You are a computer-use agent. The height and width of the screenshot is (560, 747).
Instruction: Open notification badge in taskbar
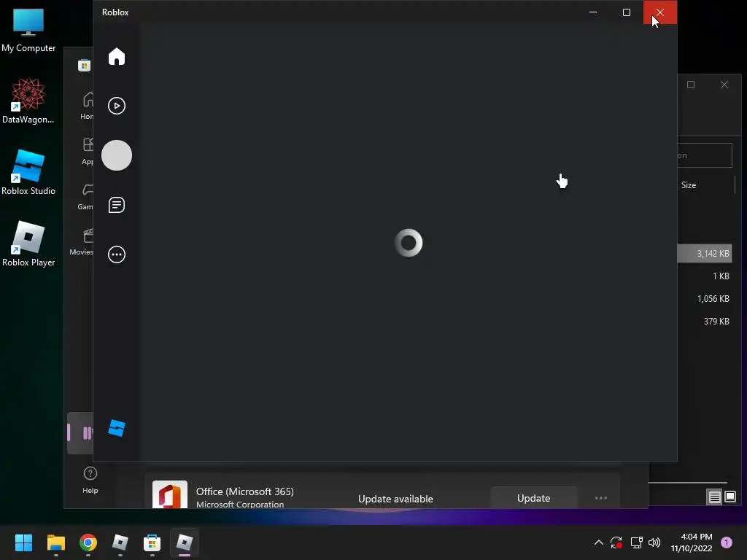(727, 542)
